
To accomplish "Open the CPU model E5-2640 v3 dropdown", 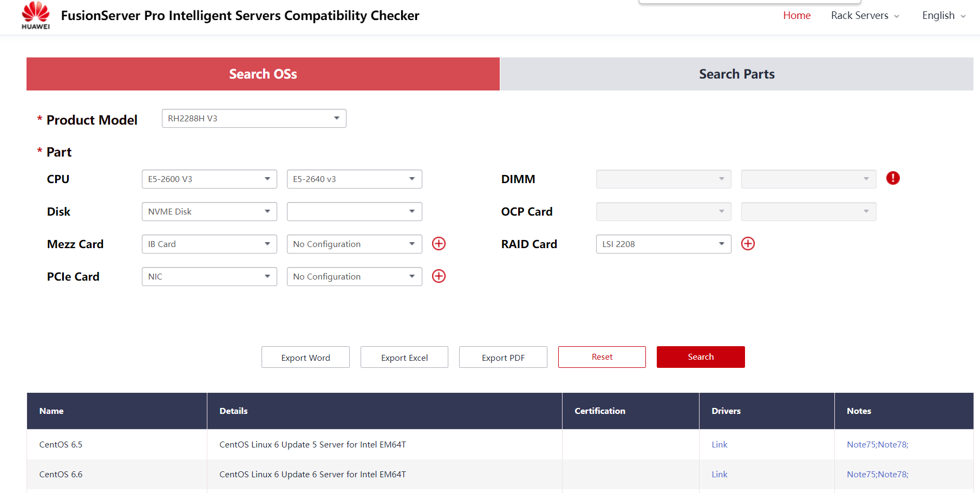I will [354, 179].
